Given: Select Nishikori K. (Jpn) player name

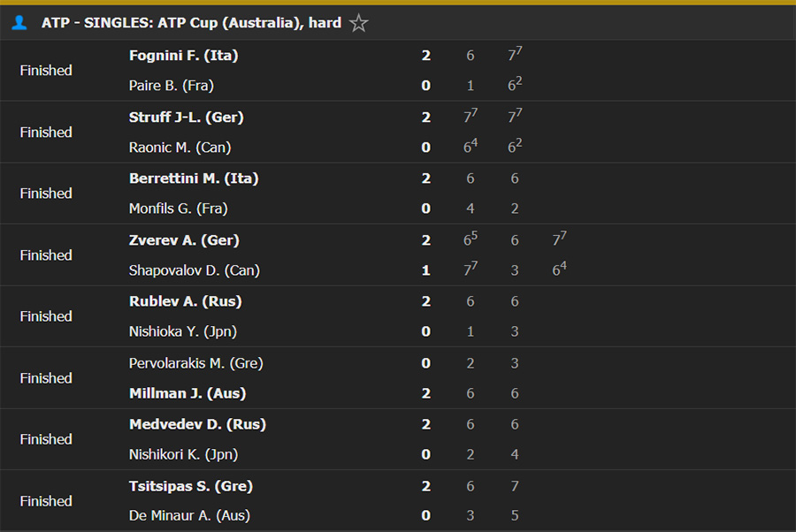Looking at the screenshot, I should coord(183,454).
